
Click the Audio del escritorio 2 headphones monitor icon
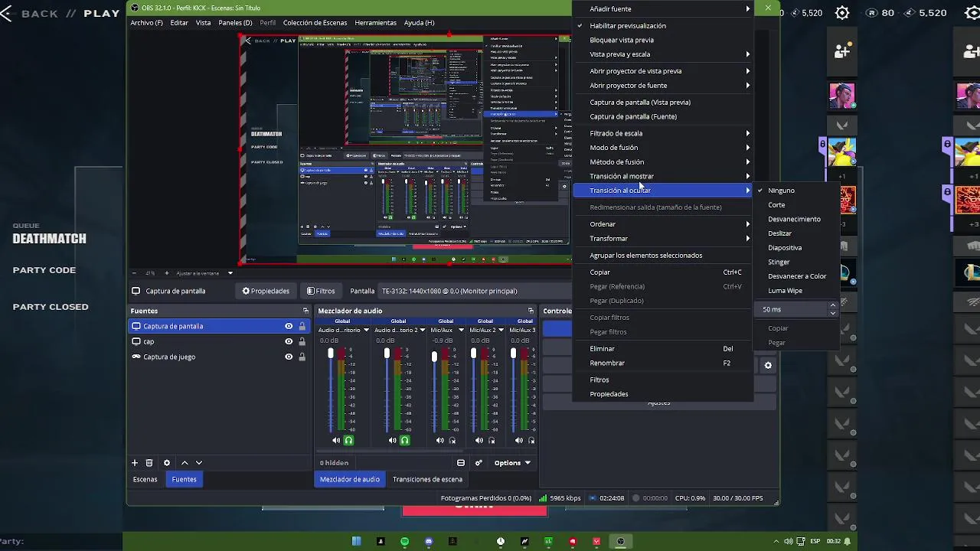405,440
